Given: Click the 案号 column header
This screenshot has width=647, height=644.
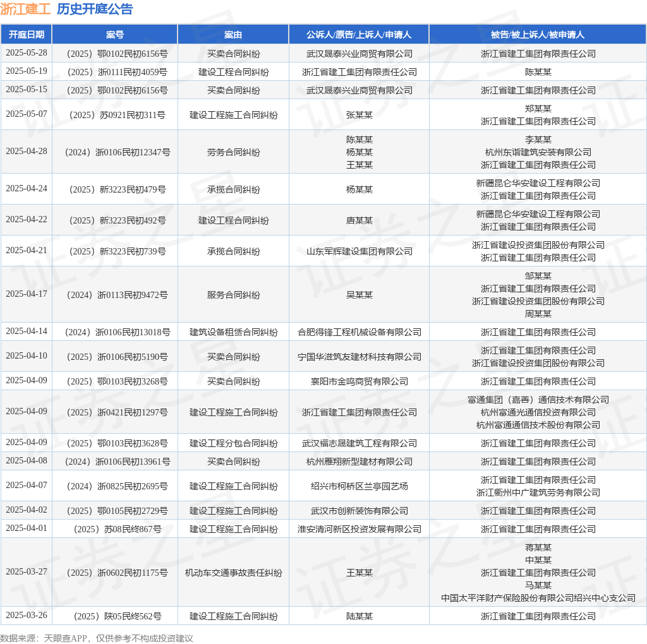Looking at the screenshot, I should pos(115,35).
